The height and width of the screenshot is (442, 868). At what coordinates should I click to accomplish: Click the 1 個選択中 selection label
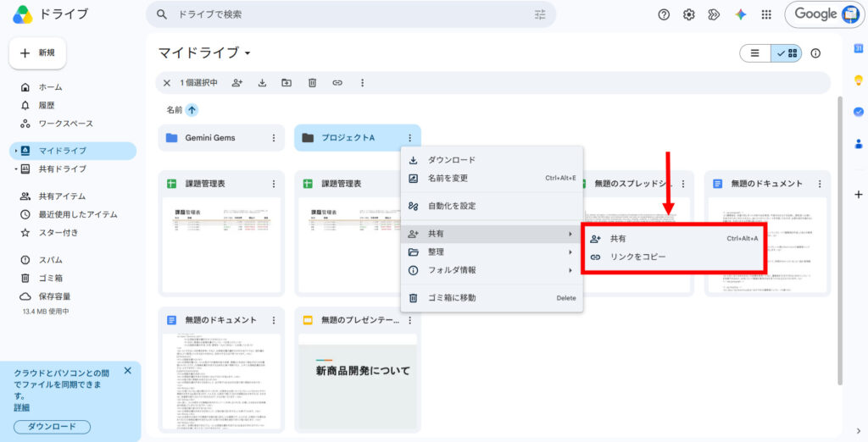click(x=198, y=83)
